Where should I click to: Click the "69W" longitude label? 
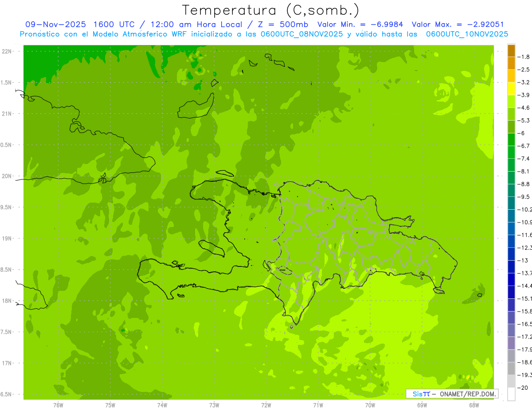422,405
